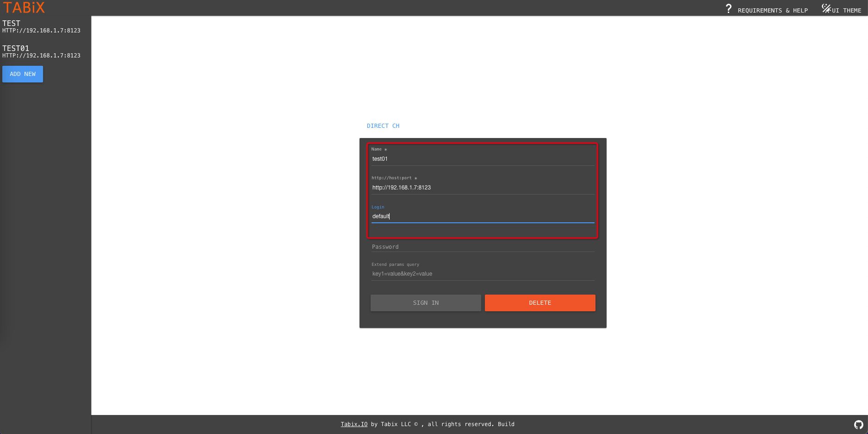This screenshot has height=434, width=868.
Task: Open Requirements & Help
Action: [773, 10]
